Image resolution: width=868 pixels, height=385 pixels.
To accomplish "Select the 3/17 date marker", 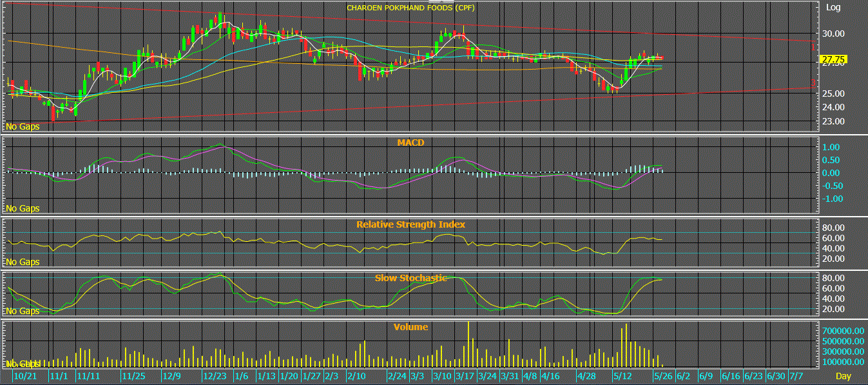I will 464,376.
